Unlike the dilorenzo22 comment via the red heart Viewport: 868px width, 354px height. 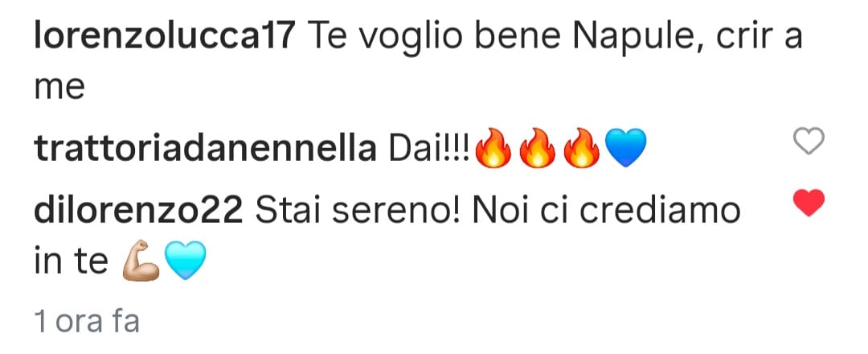tap(809, 203)
